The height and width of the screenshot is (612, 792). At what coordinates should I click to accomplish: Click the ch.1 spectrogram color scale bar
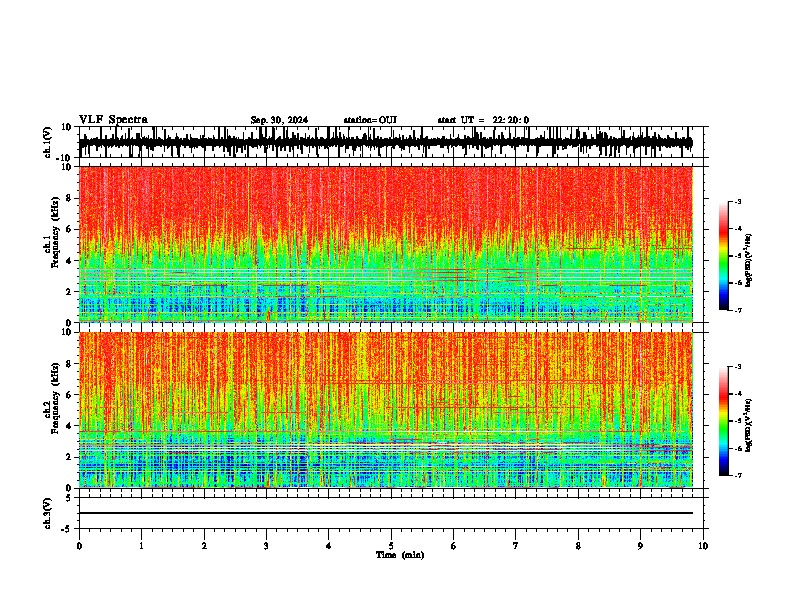(723, 256)
